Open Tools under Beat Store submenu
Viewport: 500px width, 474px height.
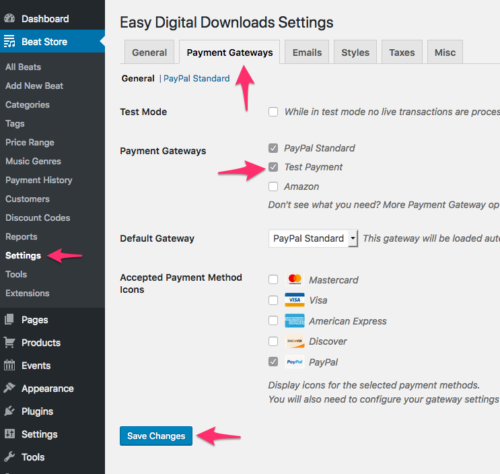click(16, 274)
